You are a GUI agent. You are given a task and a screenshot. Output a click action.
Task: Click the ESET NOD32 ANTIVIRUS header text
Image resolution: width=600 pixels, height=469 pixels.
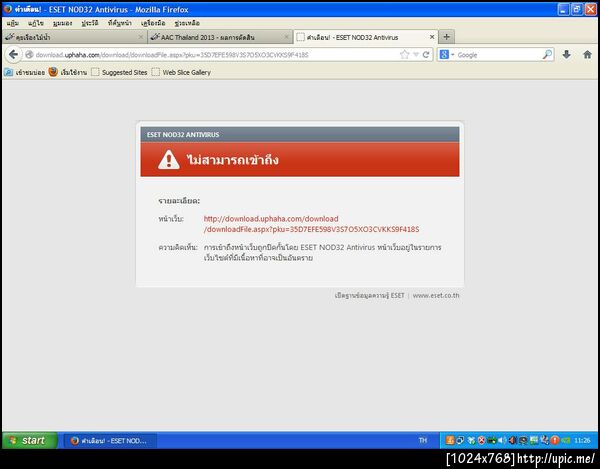183,135
